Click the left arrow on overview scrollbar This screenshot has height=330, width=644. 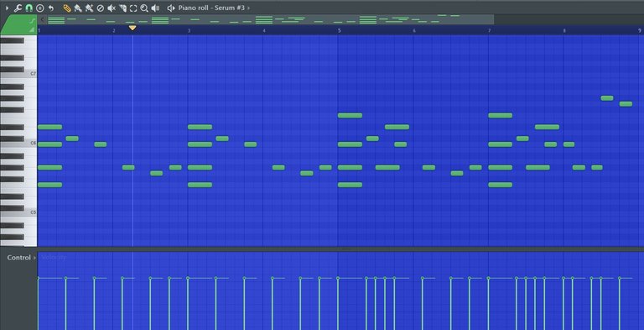click(x=42, y=19)
